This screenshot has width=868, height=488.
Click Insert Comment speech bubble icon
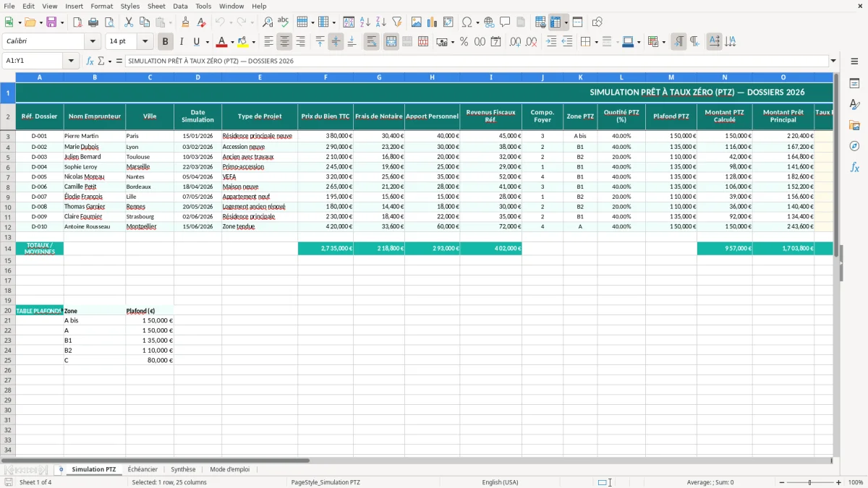(x=505, y=22)
